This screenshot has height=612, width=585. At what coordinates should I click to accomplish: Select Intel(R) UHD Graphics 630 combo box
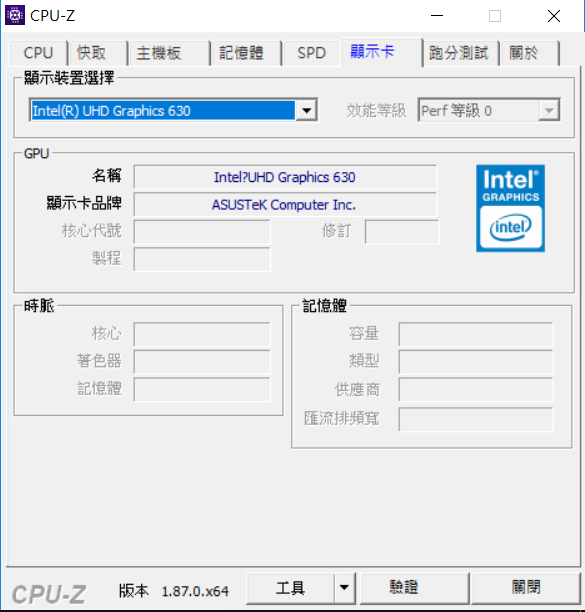click(x=173, y=111)
